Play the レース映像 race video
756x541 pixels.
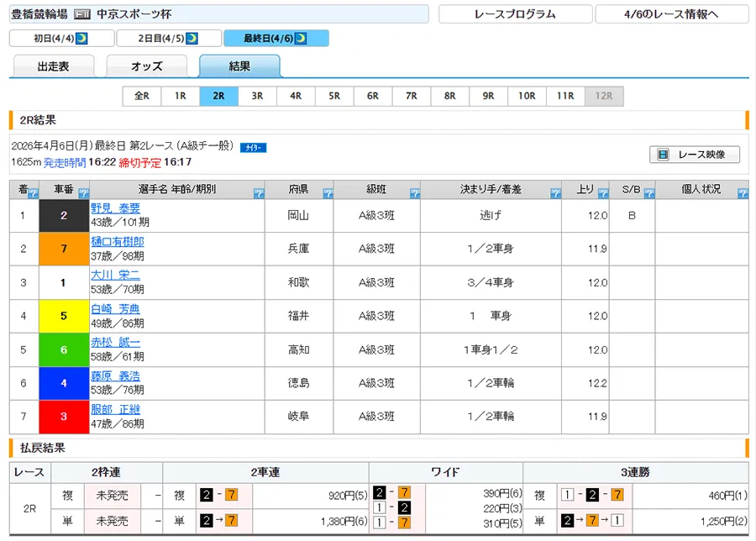(x=695, y=155)
